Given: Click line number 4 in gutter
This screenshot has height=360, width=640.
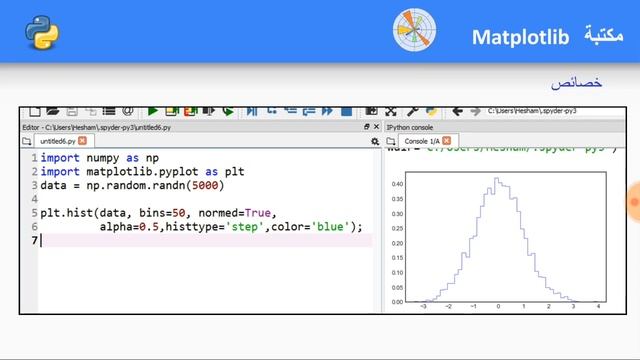Looking at the screenshot, I should point(34,199).
